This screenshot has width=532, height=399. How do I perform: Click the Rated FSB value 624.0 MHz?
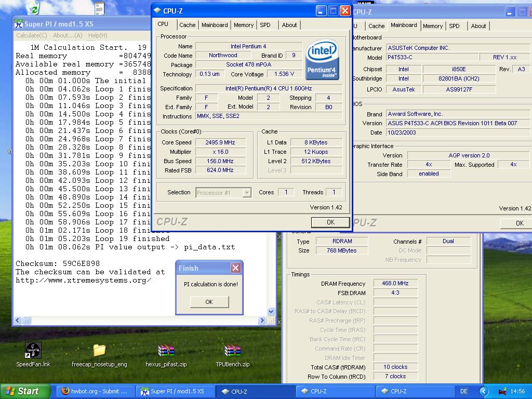click(x=220, y=170)
